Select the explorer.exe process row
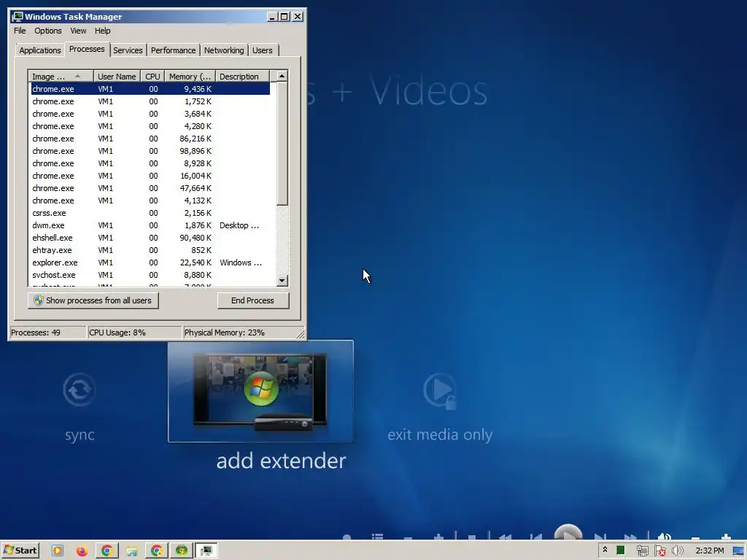Image resolution: width=747 pixels, height=560 pixels. pos(150,262)
